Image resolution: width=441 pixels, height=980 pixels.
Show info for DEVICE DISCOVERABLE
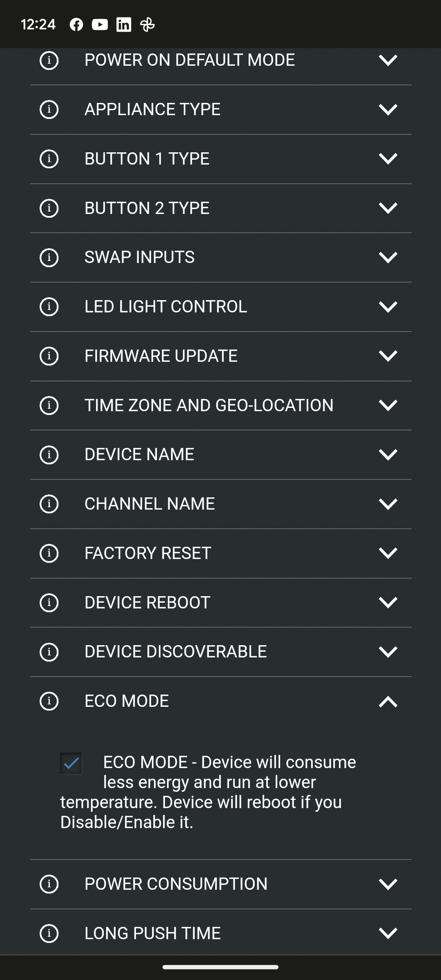(x=49, y=652)
